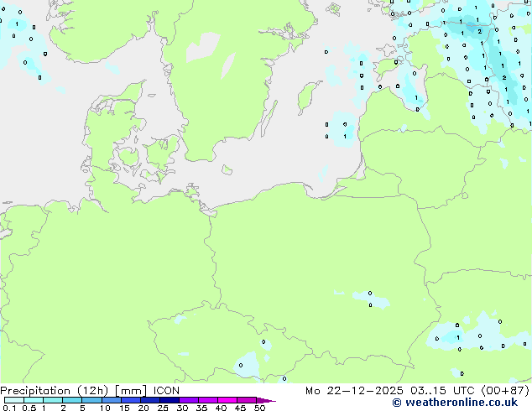Pick the 0.5–1 mm legend color swatch

coord(34,400)
